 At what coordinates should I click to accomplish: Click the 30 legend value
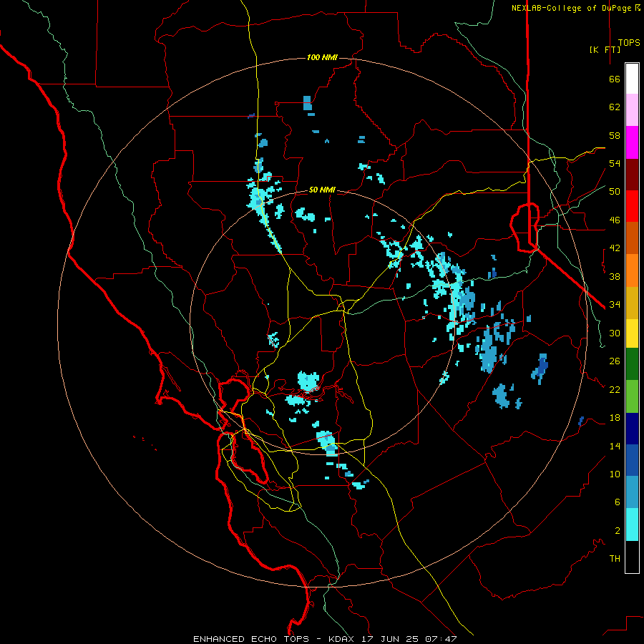[x=615, y=333]
